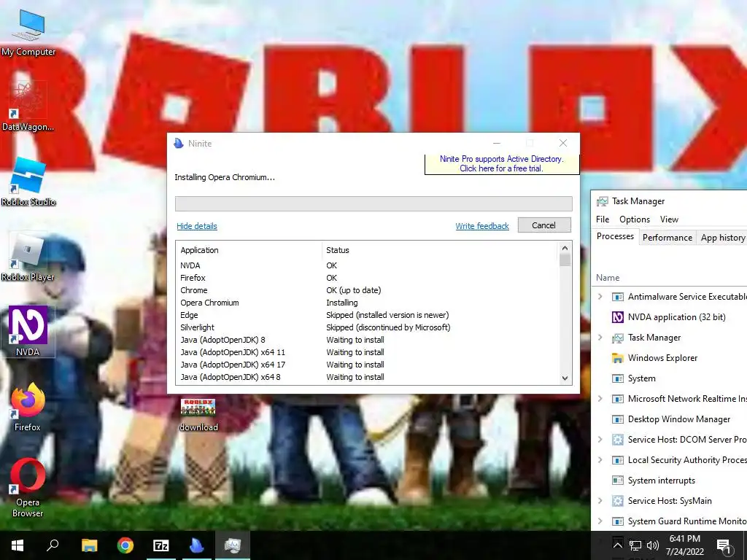Open Firefox desktop shortcut
The image size is (747, 560).
click(28, 407)
